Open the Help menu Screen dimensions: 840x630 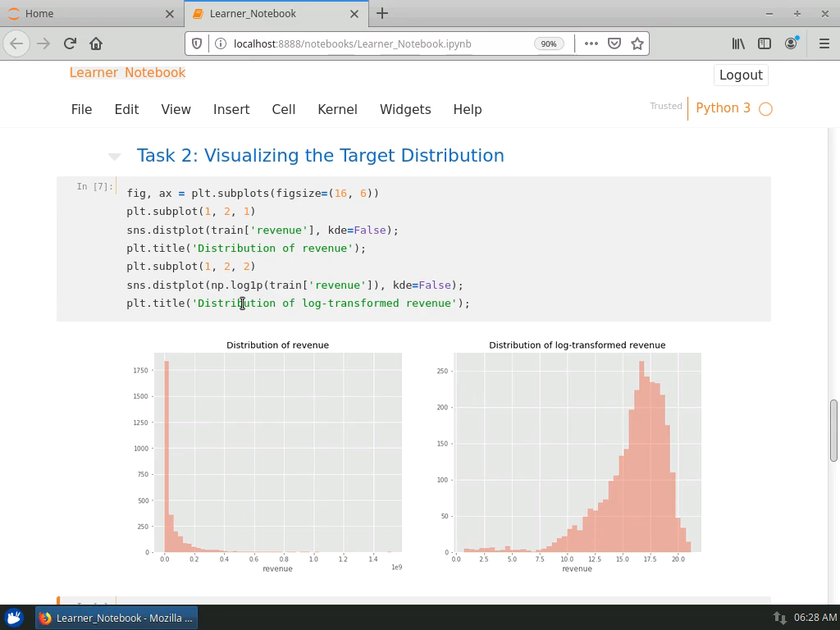468,109
